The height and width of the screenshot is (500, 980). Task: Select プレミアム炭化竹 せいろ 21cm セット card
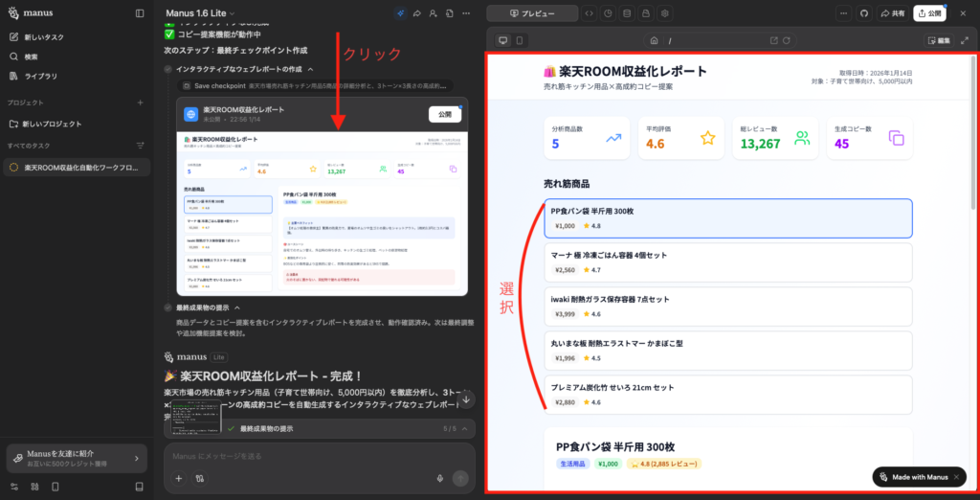click(728, 395)
